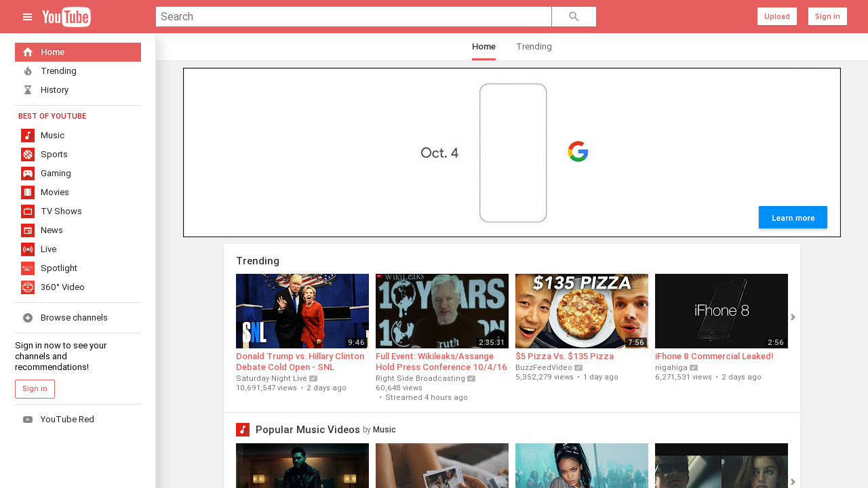
Task: Click the Browse channels plus icon
Action: (x=28, y=318)
